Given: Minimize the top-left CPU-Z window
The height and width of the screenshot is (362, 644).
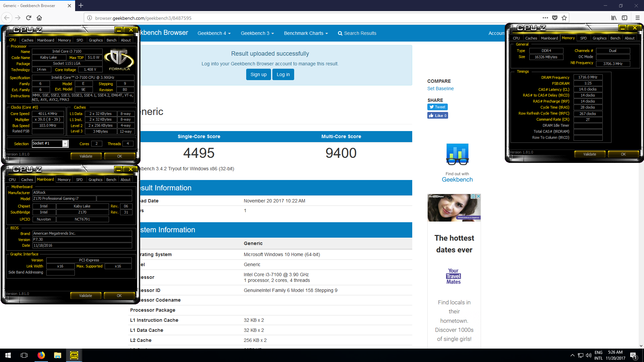Looking at the screenshot, I should click(118, 30).
